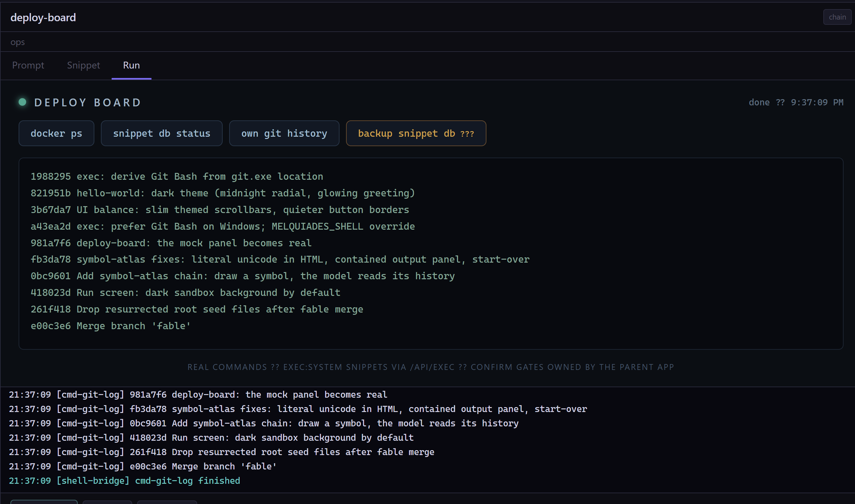Click log row cmd-git-log fb3da78 symbol-atlas fixes
The height and width of the screenshot is (504, 855).
(298, 409)
